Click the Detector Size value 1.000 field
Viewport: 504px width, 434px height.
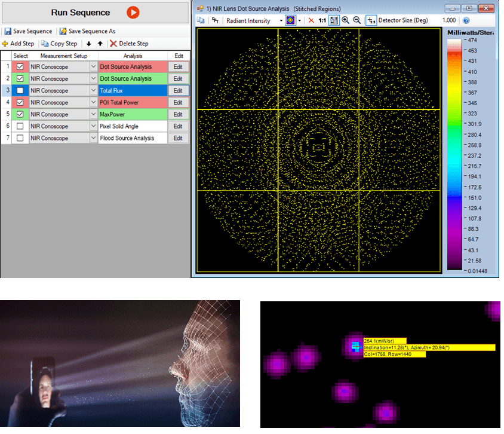coord(448,20)
